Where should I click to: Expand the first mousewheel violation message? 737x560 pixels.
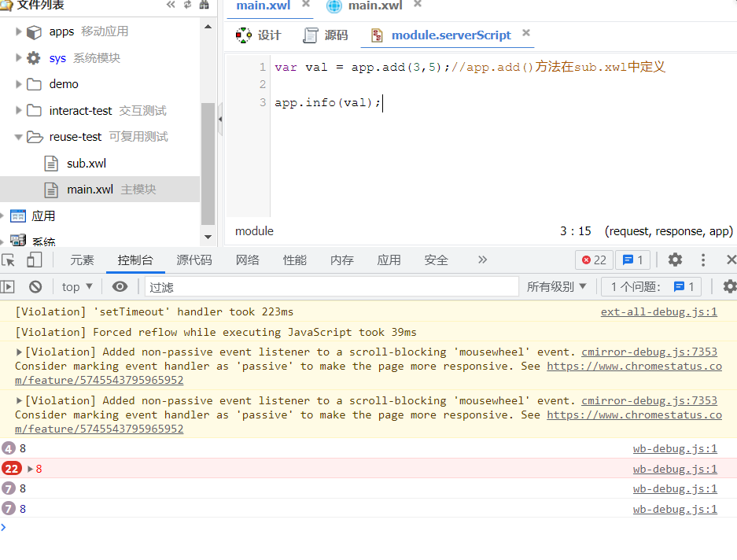coord(20,352)
